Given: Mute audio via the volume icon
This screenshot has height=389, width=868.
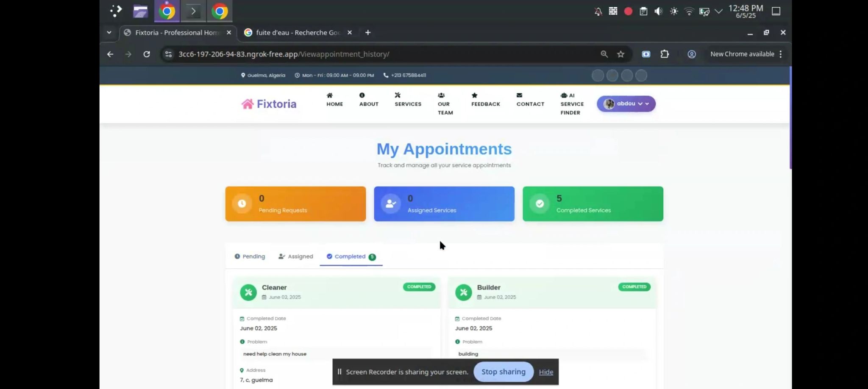Looking at the screenshot, I should (x=658, y=11).
